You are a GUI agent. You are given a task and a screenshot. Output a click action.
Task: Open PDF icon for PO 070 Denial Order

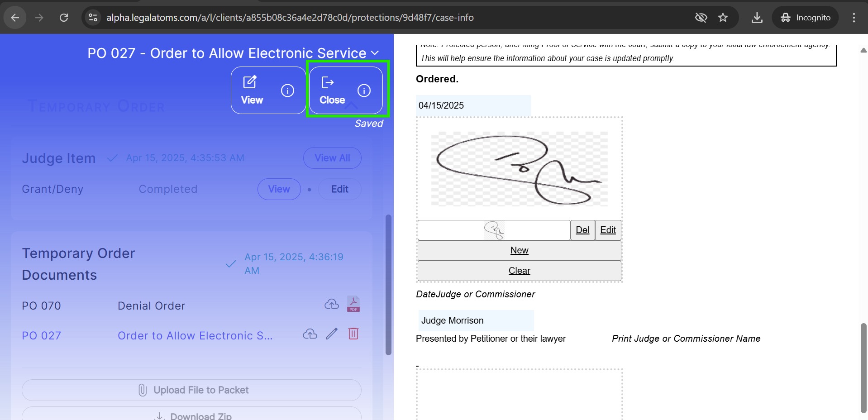353,304
